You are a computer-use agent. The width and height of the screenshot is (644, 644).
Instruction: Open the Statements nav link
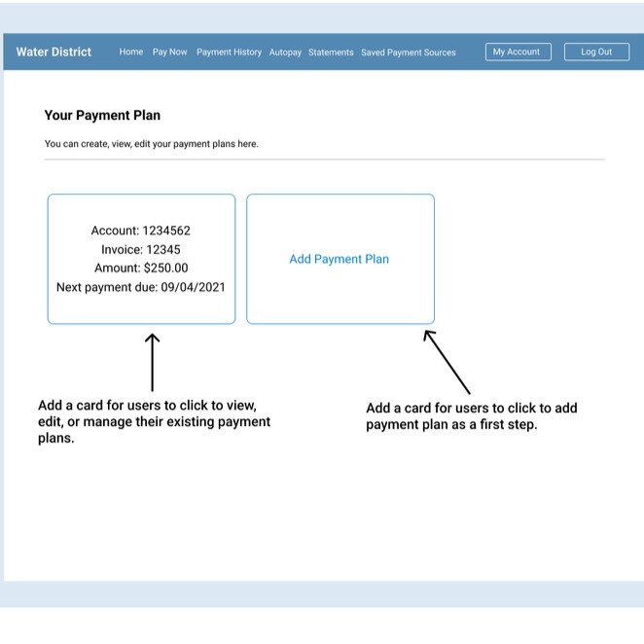click(331, 53)
